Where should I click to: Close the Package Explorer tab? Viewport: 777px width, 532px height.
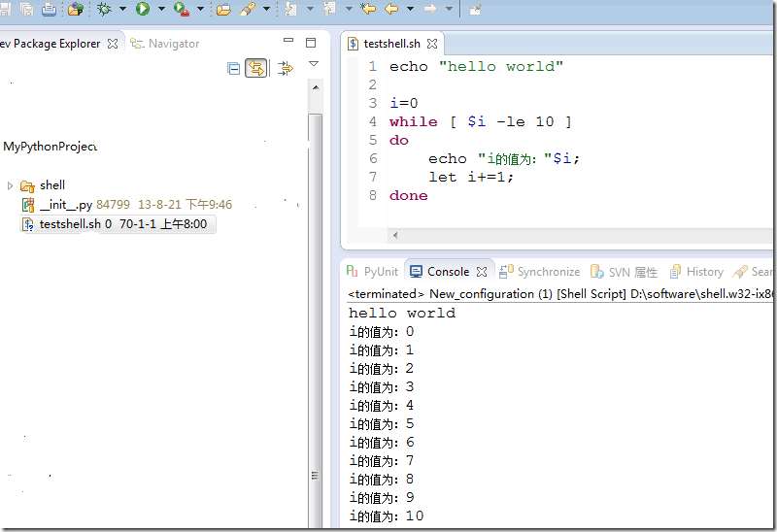(x=113, y=44)
